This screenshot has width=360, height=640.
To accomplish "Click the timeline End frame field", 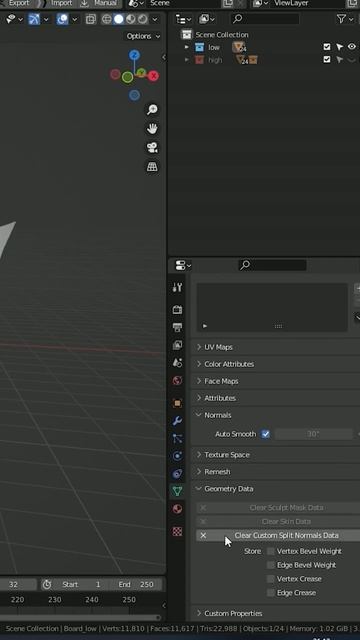I will click(x=136, y=584).
